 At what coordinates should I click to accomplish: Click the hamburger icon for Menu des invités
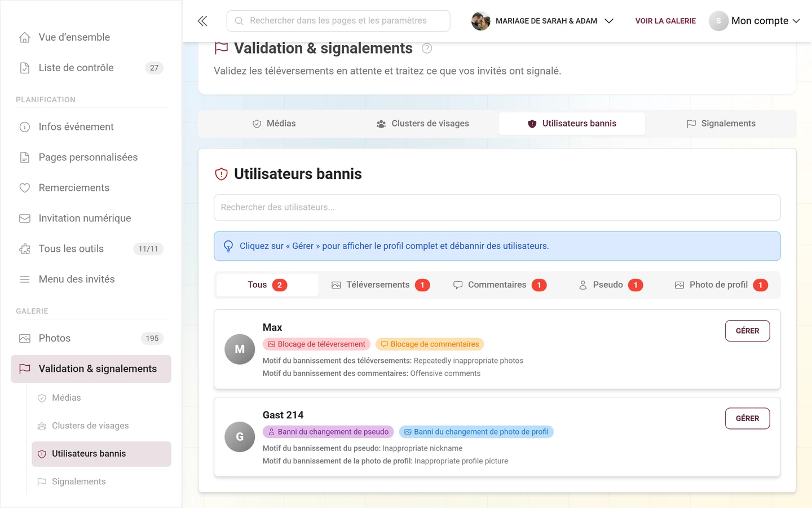click(25, 279)
